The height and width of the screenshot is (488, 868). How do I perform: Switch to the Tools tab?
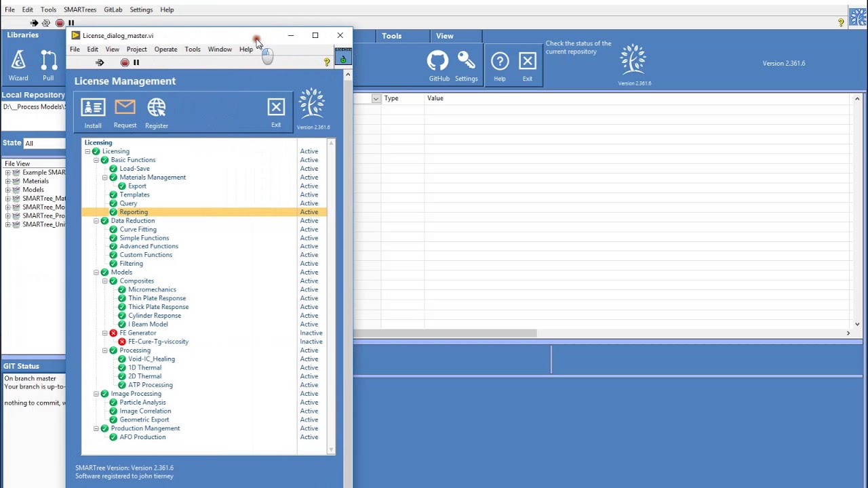coord(391,36)
